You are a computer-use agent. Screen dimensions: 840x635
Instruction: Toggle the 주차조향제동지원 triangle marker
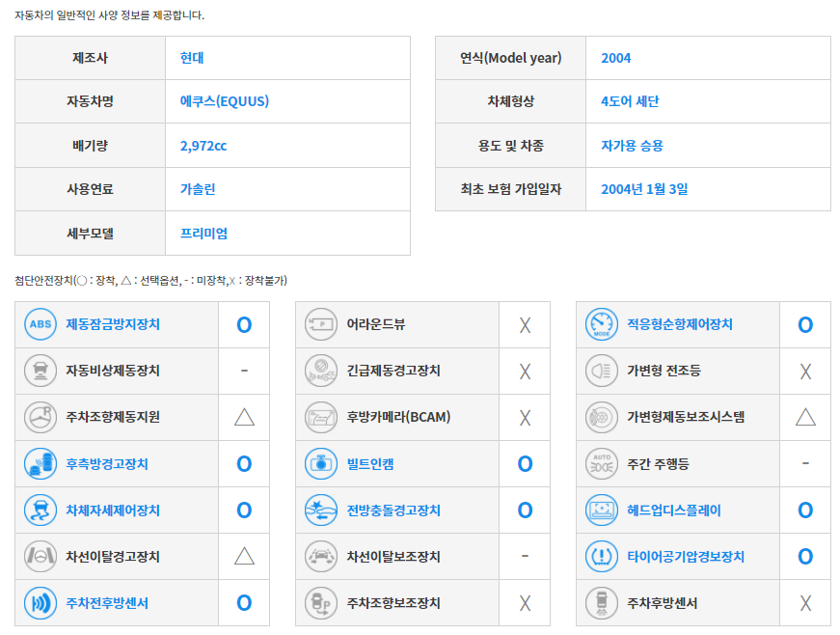click(243, 417)
